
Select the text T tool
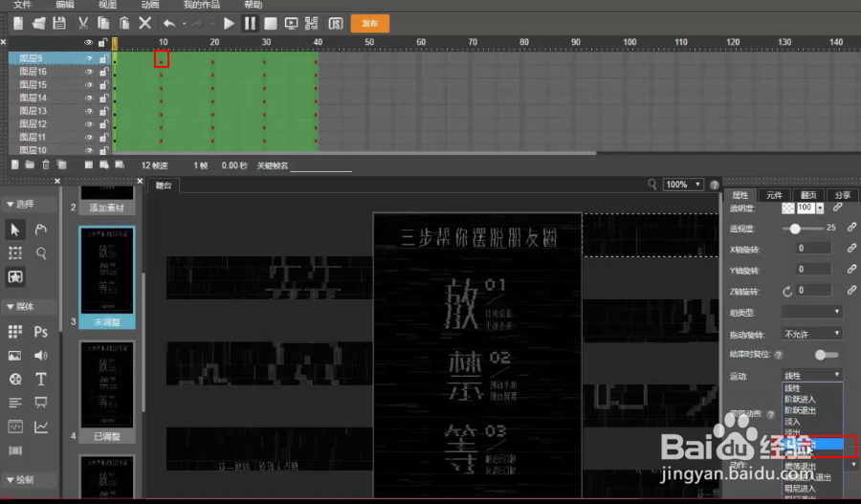(x=40, y=380)
